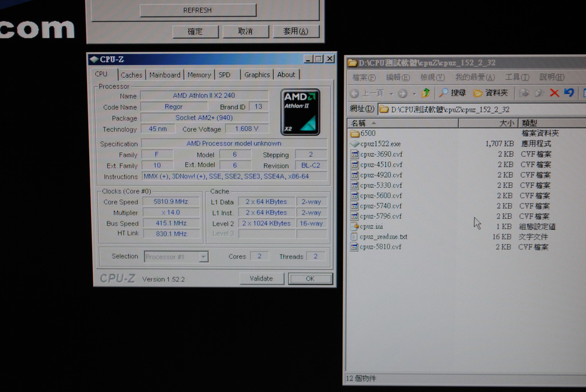The width and height of the screenshot is (586, 392).
Task: Click the Copy To toolbar icon
Action: [x=539, y=93]
